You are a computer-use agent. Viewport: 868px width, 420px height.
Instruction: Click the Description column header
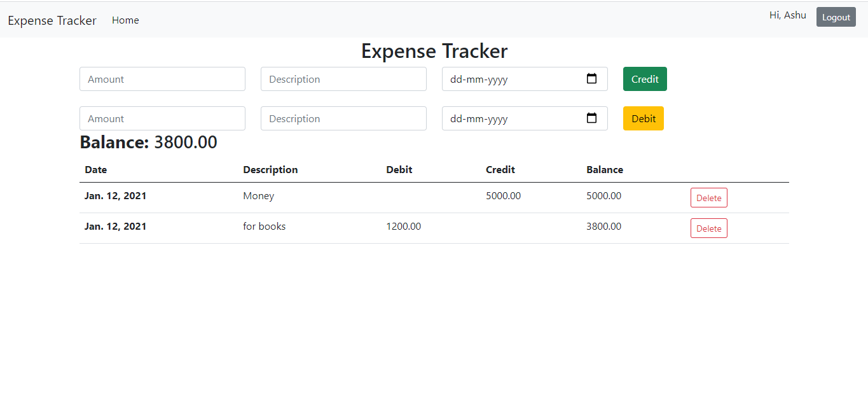270,169
